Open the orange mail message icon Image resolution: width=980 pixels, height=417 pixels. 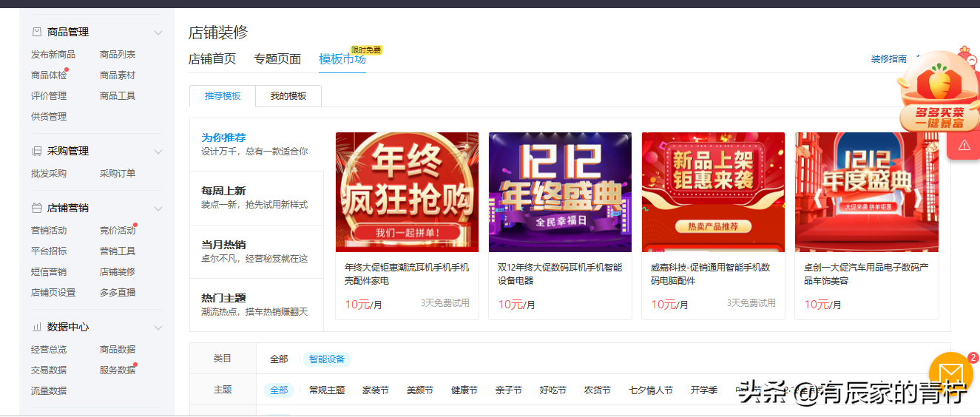click(951, 373)
